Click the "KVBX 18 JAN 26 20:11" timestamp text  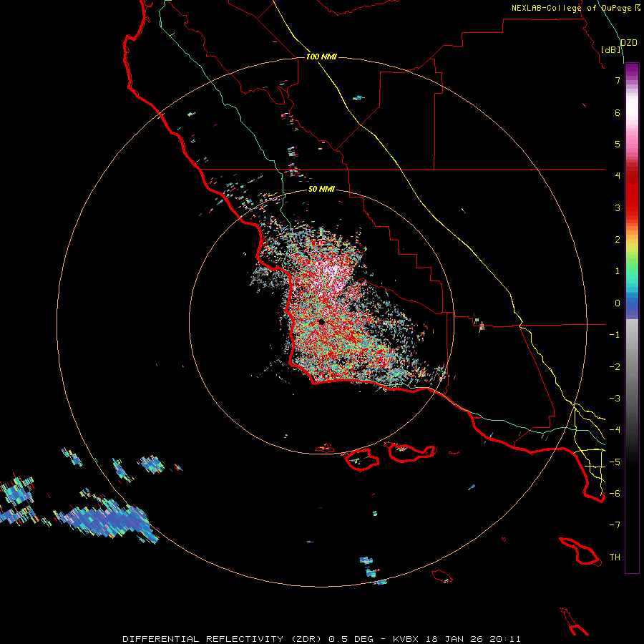coord(457,639)
